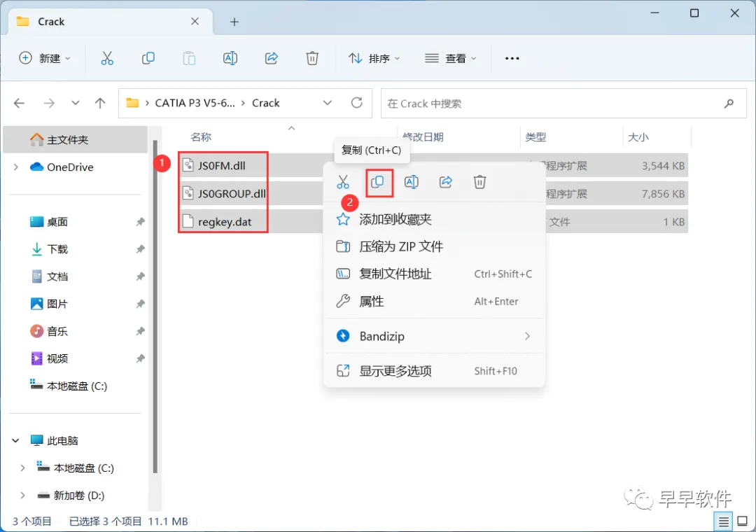Screen dimensions: 756x532
Task: Select the Crack window tab
Action: (x=111, y=22)
